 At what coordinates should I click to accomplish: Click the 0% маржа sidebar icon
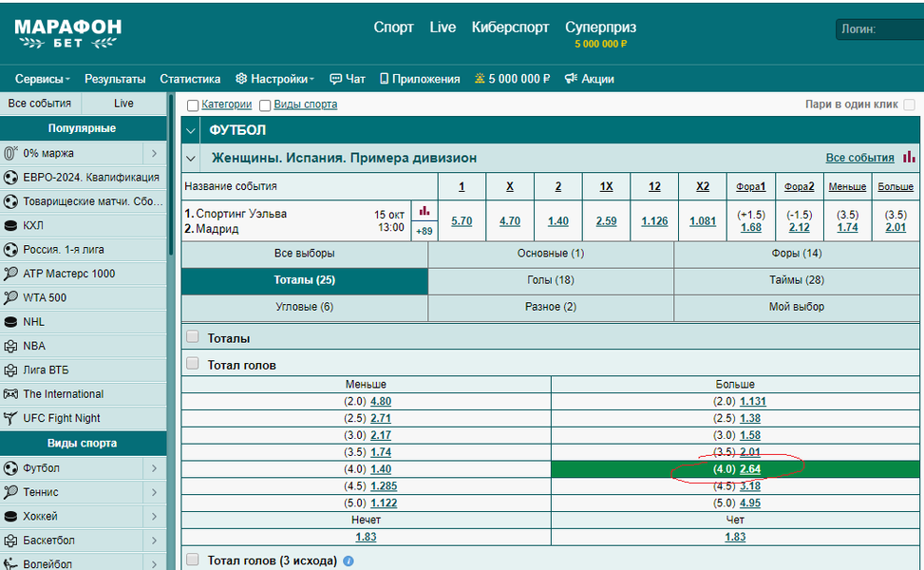[x=11, y=153]
